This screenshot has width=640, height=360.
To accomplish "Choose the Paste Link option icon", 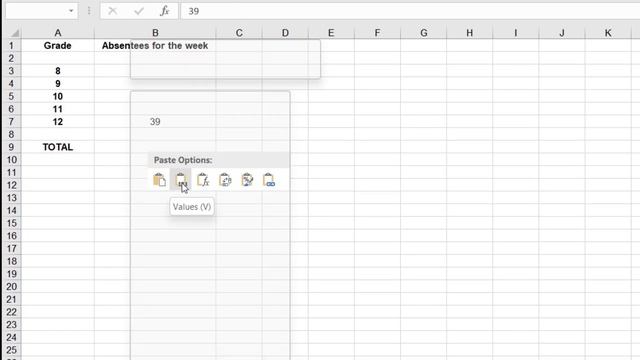I will 269,180.
